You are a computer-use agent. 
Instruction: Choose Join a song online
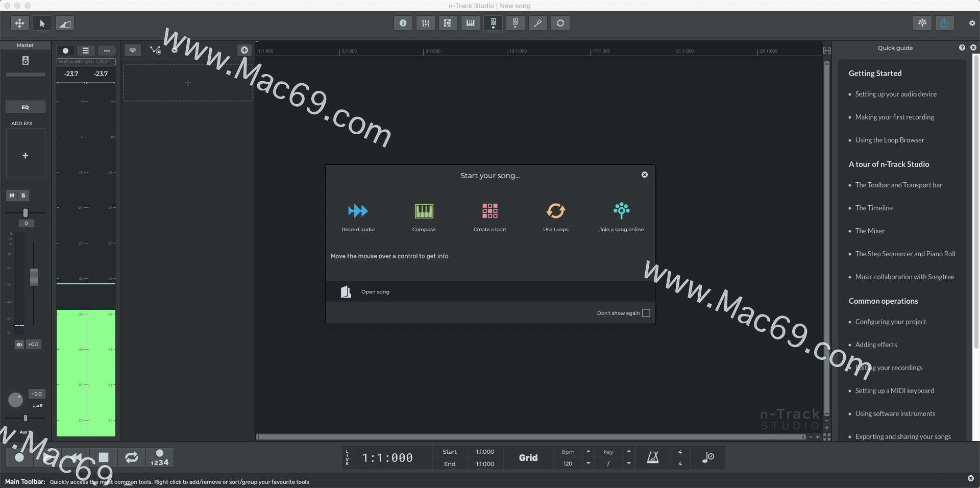point(621,217)
